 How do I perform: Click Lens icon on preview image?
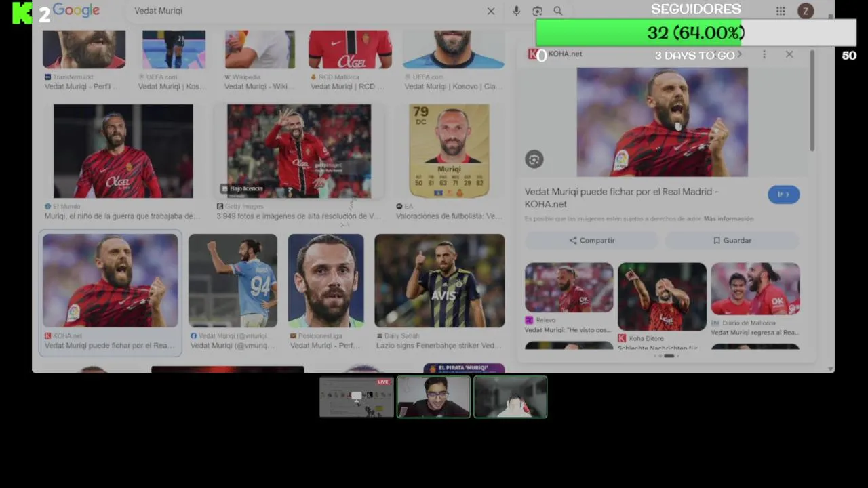pyautogui.click(x=534, y=159)
